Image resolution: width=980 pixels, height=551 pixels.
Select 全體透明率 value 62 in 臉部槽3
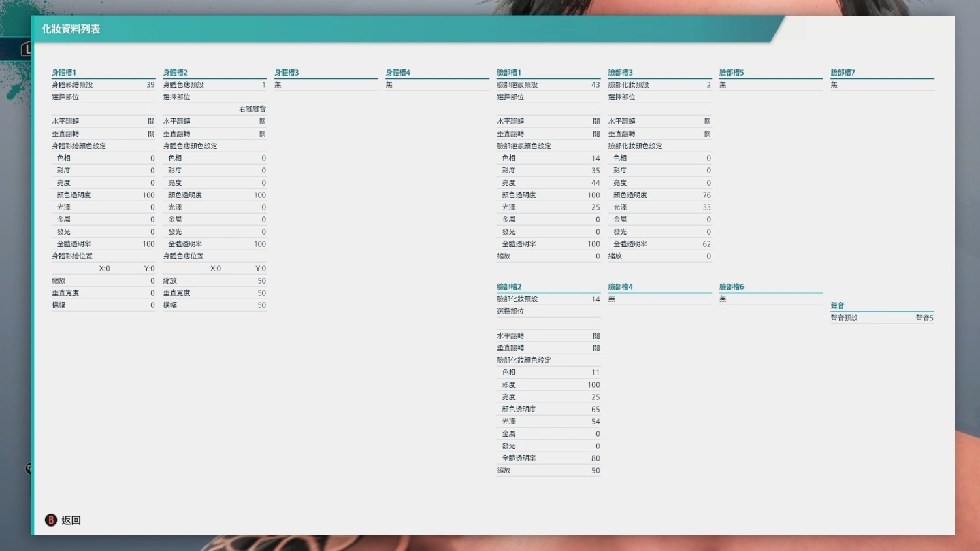click(x=706, y=244)
